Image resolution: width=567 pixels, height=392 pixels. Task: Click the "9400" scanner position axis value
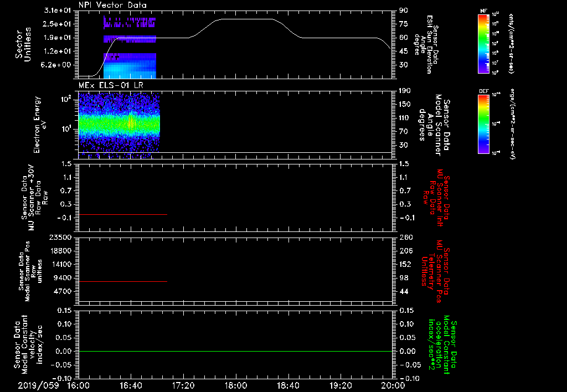64,278
